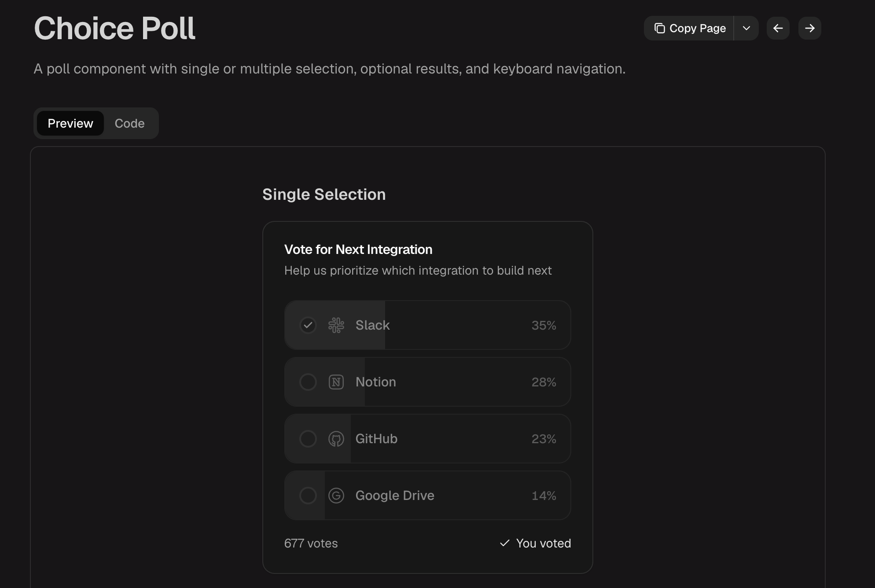The image size is (875, 588).
Task: Click the checkmark beside You voted
Action: click(x=505, y=543)
